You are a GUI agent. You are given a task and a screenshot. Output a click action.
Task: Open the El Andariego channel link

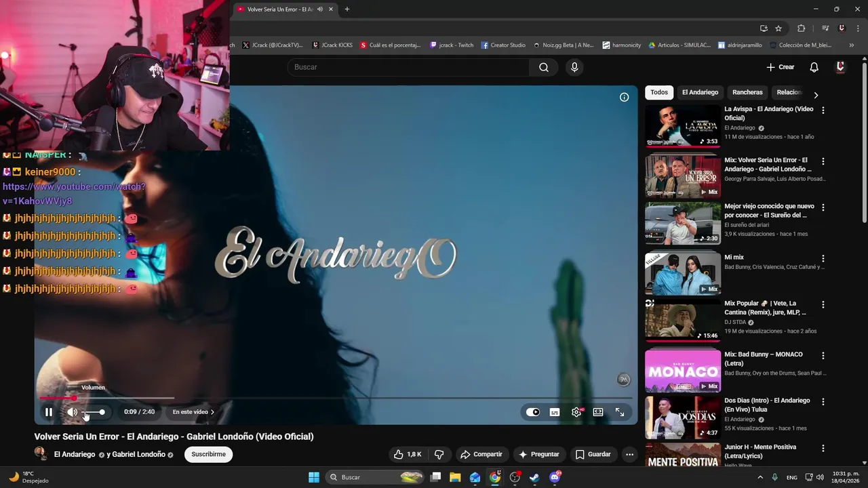click(75, 454)
